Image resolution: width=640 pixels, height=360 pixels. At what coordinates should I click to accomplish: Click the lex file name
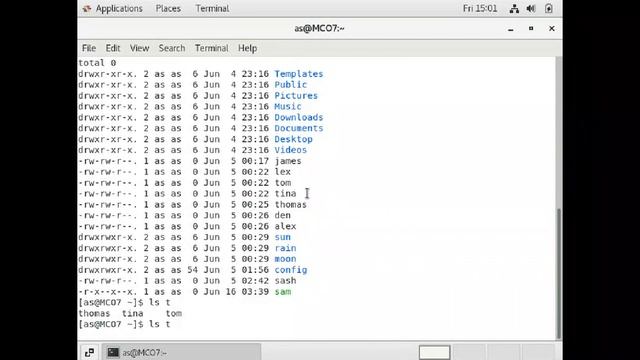click(x=282, y=172)
